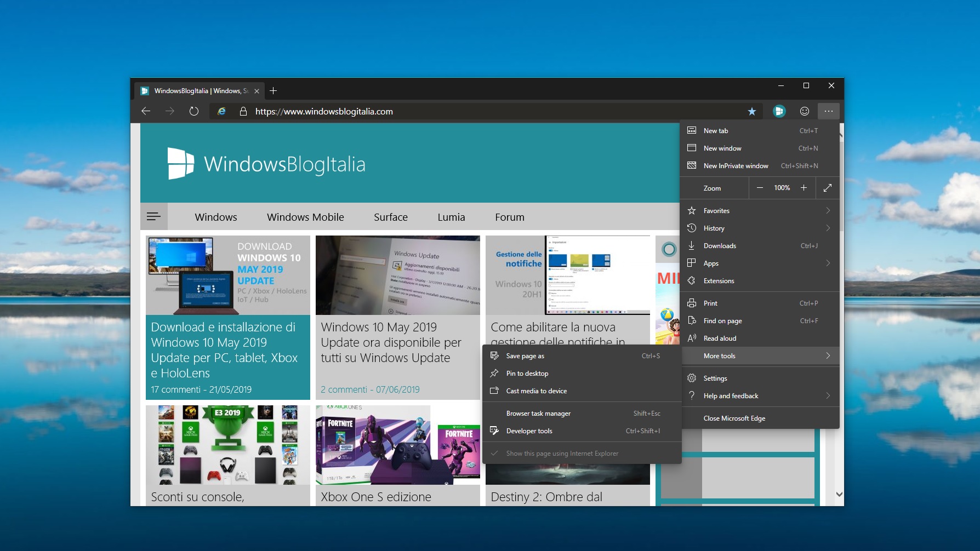
Task: Click the Downloads arrow icon in menu
Action: (x=692, y=245)
